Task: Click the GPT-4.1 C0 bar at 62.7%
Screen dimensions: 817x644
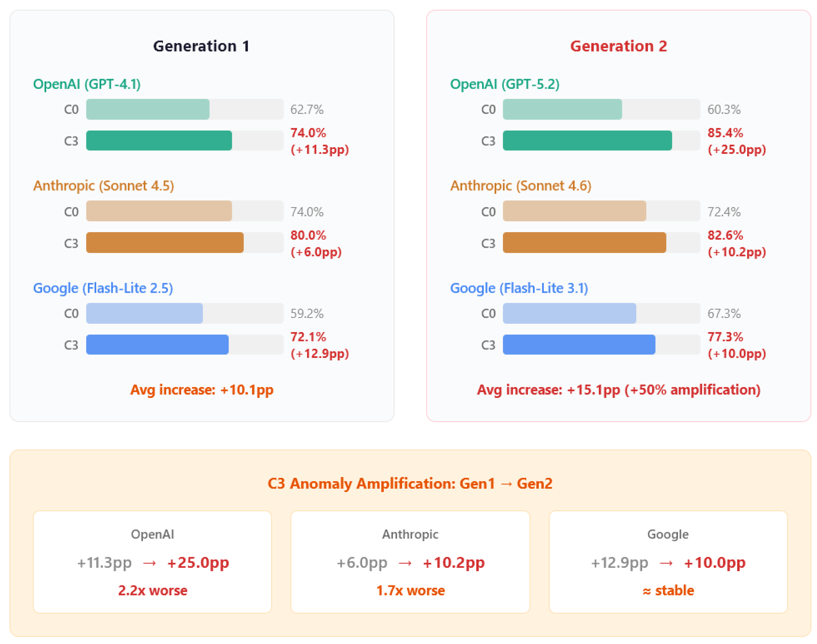Action: [147, 109]
